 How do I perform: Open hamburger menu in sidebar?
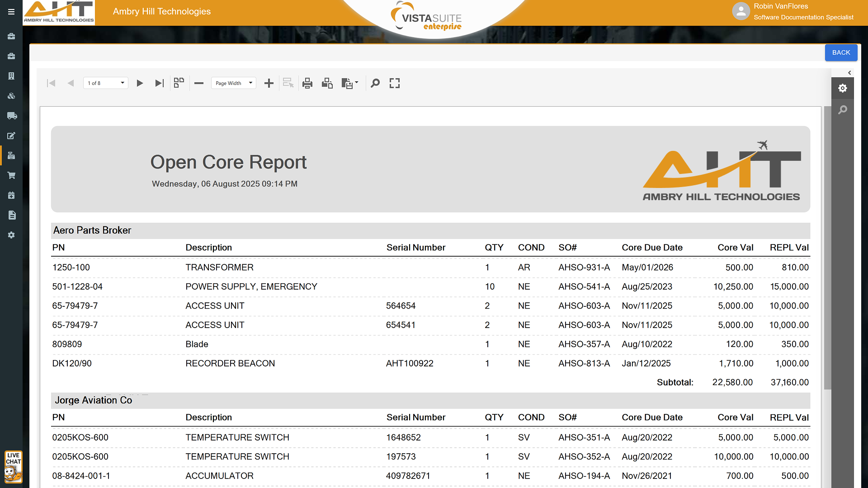coord(11,12)
